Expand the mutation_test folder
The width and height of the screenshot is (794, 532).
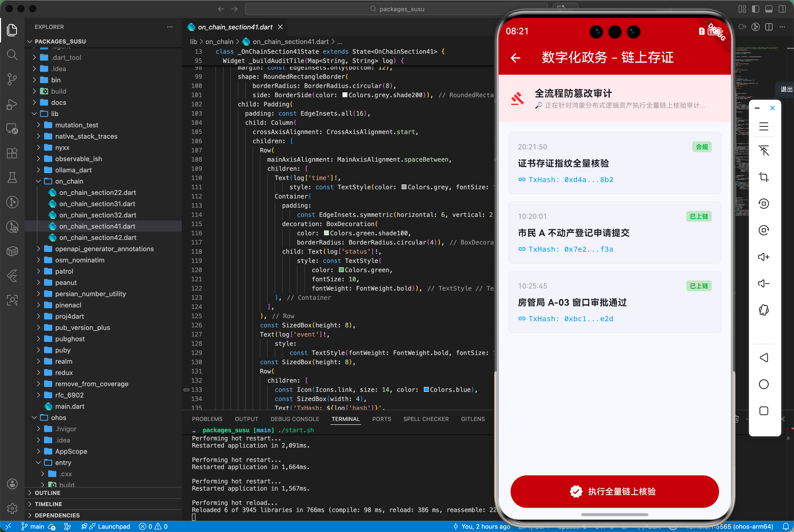point(76,125)
